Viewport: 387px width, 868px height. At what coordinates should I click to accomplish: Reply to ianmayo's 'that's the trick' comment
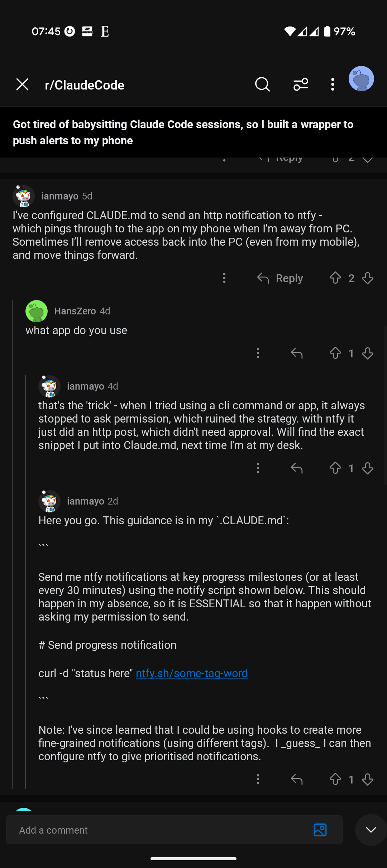point(297,468)
